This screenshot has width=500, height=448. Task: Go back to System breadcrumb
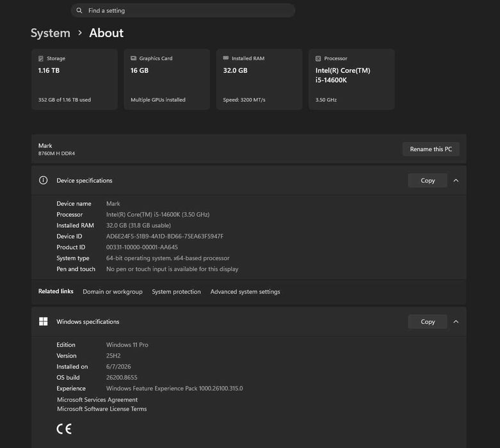(x=51, y=33)
